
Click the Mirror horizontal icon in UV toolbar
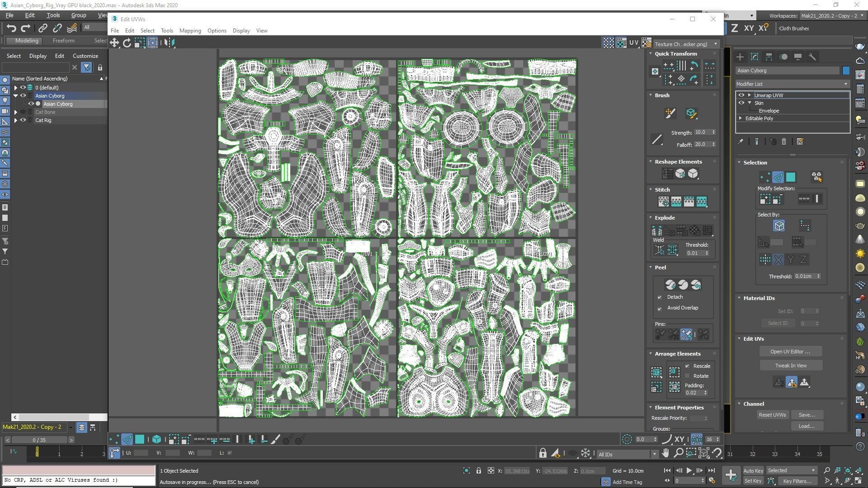point(170,43)
